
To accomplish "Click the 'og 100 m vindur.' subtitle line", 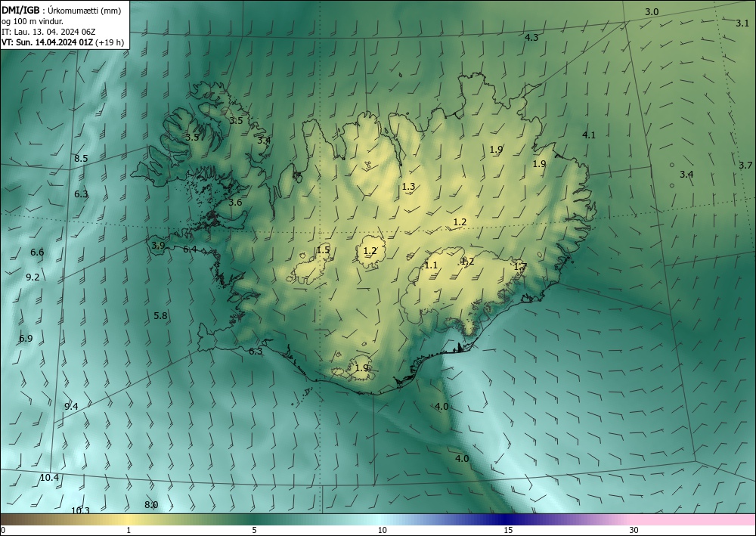I will [33, 20].
